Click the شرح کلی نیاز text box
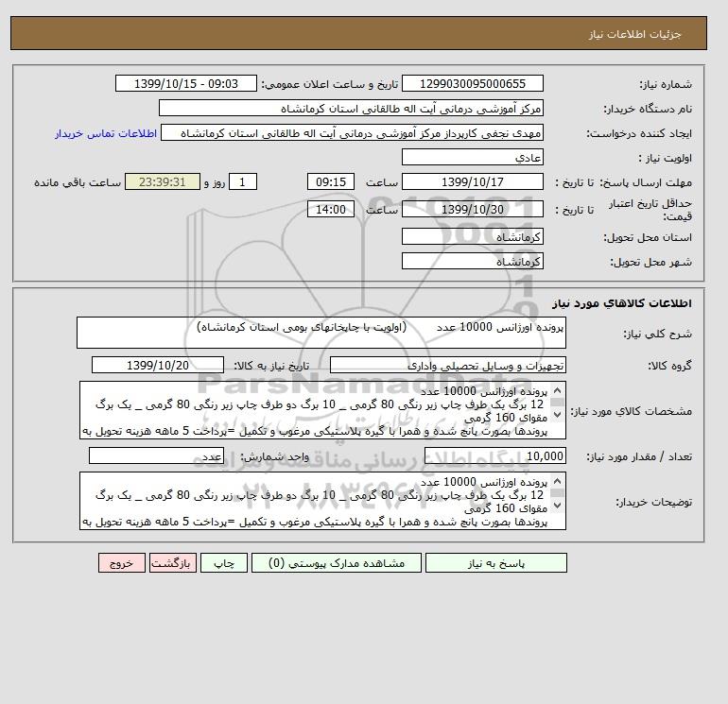 click(x=321, y=333)
